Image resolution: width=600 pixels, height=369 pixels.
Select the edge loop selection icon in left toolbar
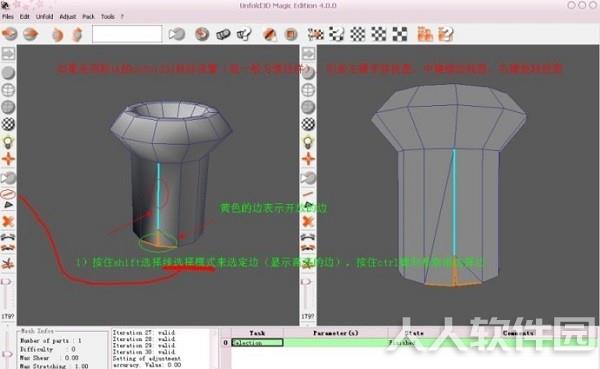click(x=8, y=194)
